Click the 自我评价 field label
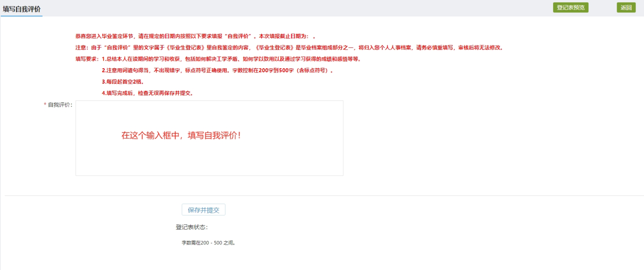The width and height of the screenshot is (644, 270). pyautogui.click(x=60, y=105)
